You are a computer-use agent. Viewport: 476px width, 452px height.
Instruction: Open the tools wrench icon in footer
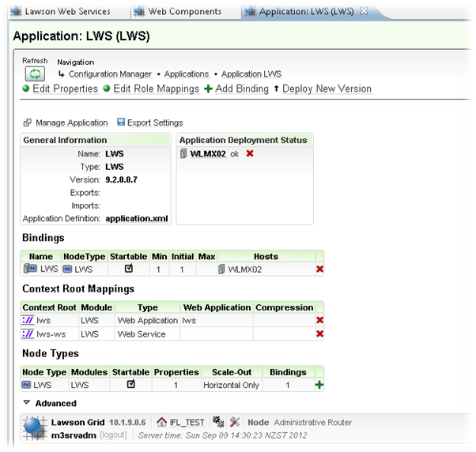click(235, 422)
